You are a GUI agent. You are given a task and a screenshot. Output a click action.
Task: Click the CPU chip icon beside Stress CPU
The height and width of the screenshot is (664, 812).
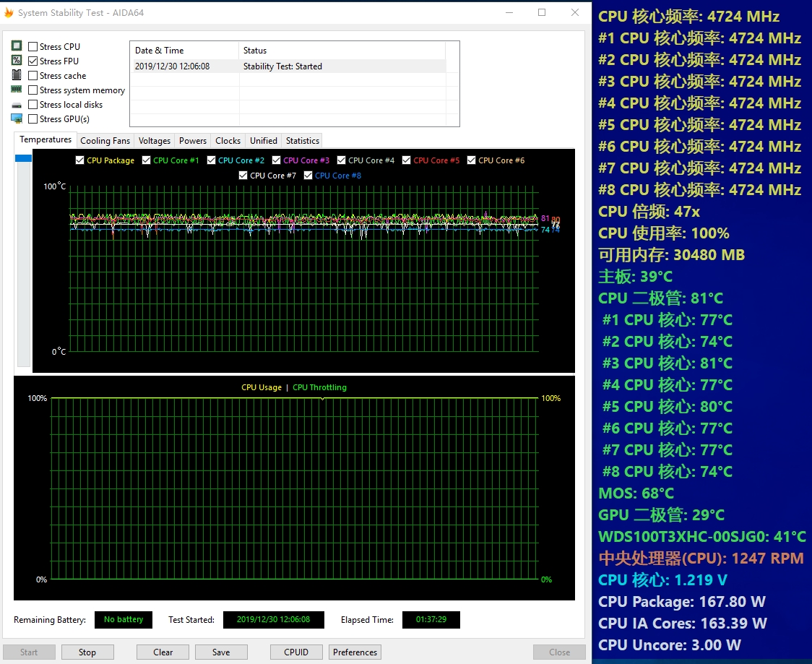click(x=16, y=46)
